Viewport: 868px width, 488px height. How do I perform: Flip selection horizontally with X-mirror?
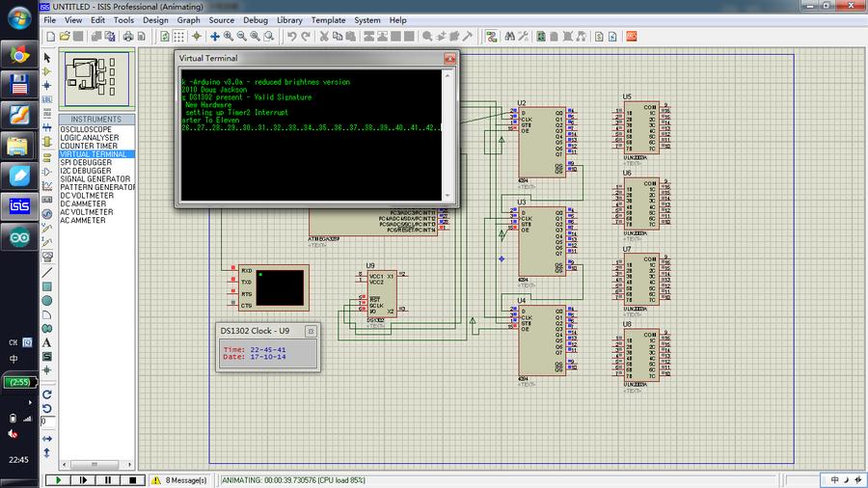(x=47, y=439)
